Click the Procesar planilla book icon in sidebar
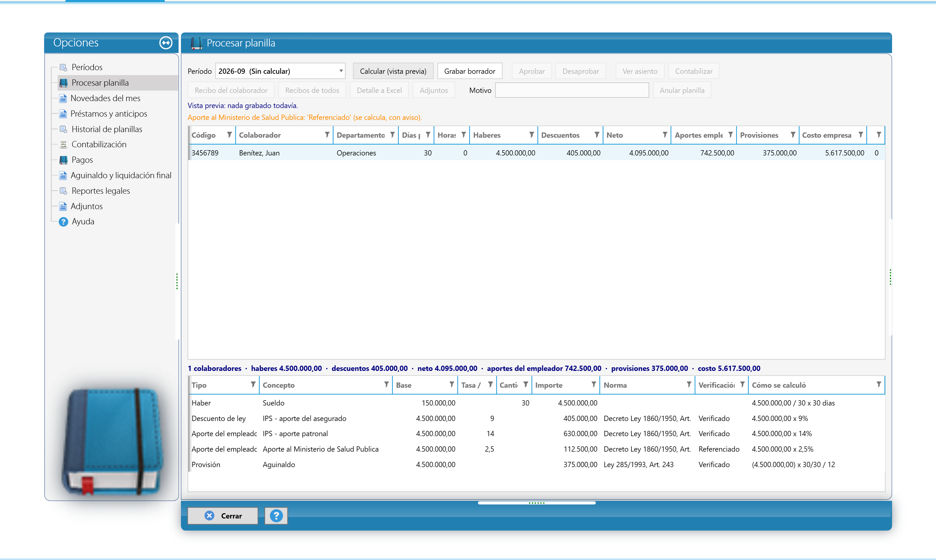This screenshot has height=560, width=936. [x=63, y=83]
